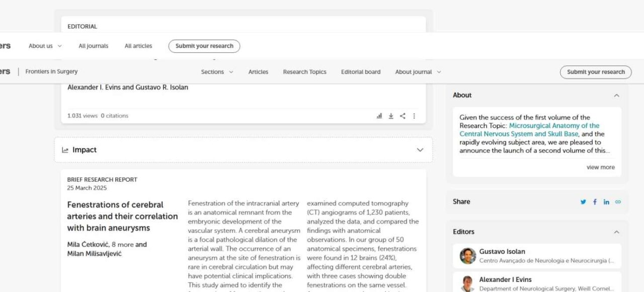
Task: Share on LinkedIn via the in icon
Action: (606, 202)
